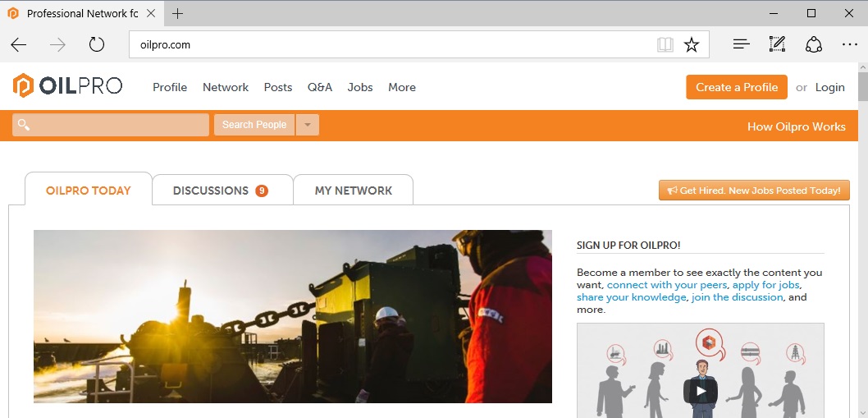Screen dimensions: 868x418
Task: Click the Search People button
Action: (254, 125)
